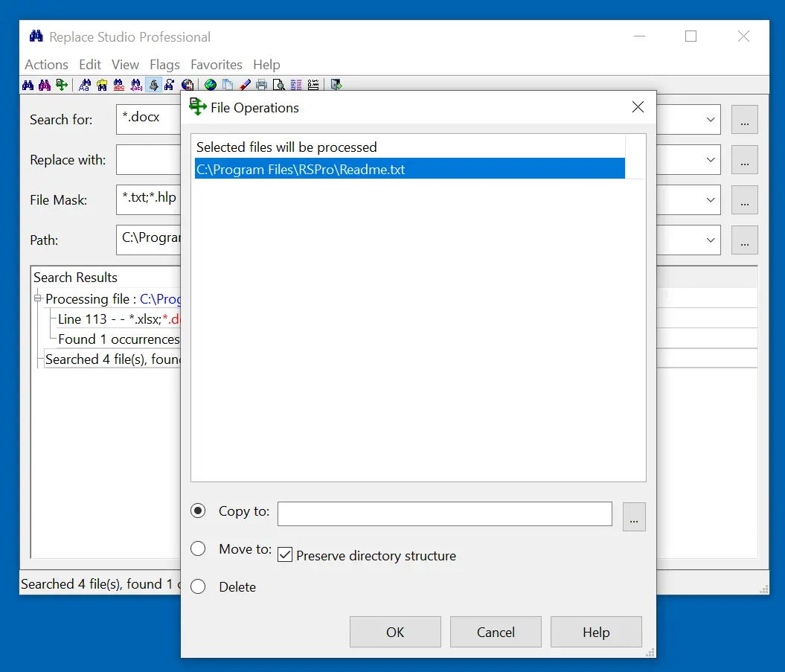This screenshot has height=672, width=785.
Task: Select the Move to radio button
Action: tap(198, 548)
